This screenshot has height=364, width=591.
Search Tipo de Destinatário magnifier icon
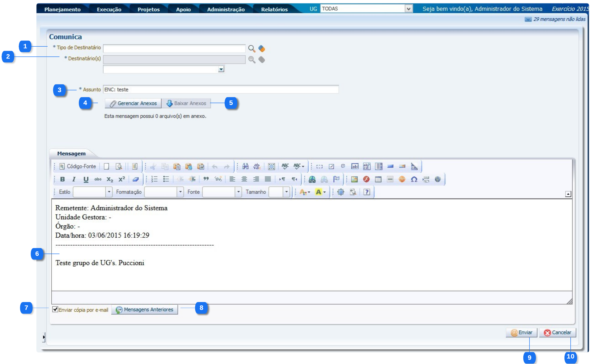click(x=252, y=49)
